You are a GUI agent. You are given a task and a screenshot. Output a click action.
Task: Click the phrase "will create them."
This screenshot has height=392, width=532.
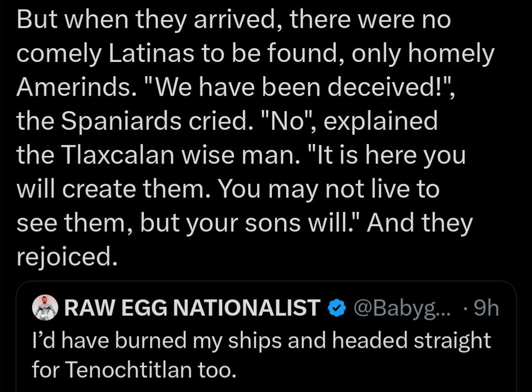point(115,189)
